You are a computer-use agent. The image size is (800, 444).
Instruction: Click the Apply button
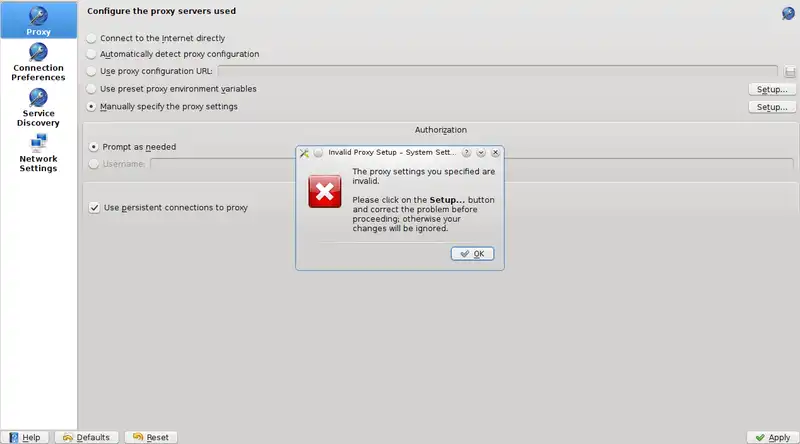click(772, 437)
